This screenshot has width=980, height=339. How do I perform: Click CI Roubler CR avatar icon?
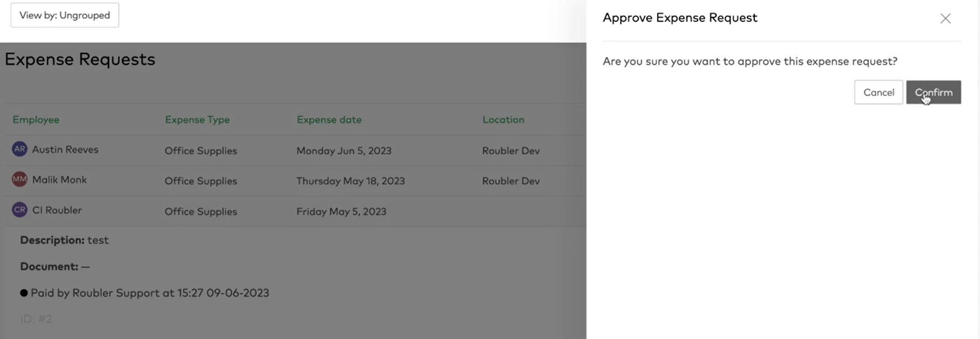pos(20,210)
